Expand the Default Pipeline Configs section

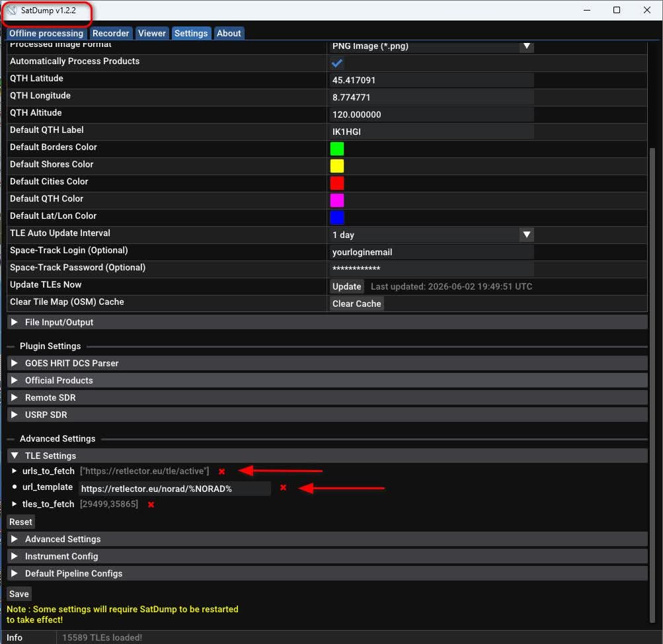coord(327,573)
